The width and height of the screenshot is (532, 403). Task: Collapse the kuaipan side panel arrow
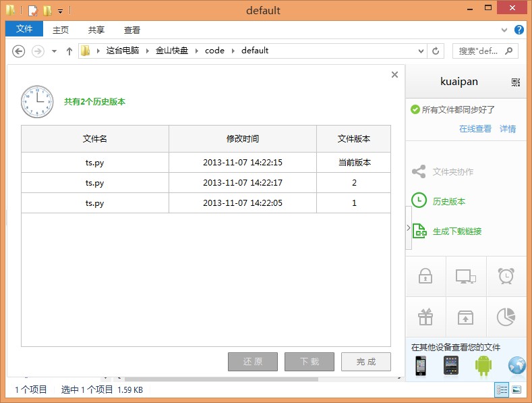408,228
